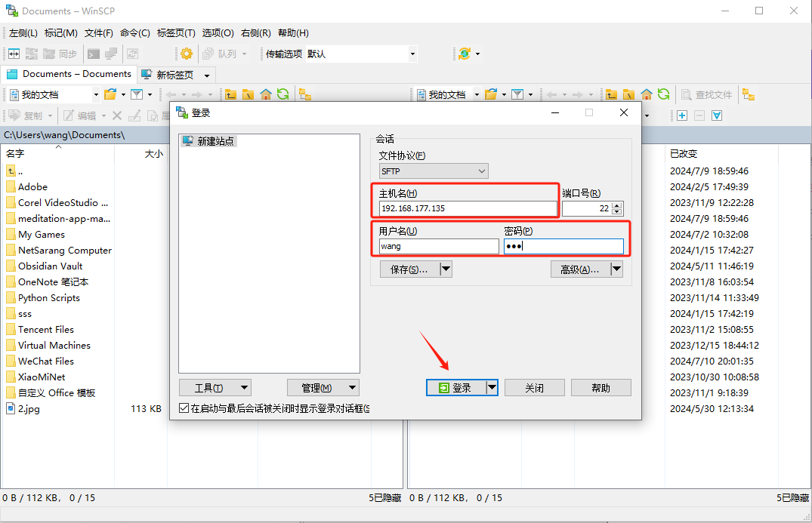Expand the Tools dropdown in login dialog

click(245, 387)
